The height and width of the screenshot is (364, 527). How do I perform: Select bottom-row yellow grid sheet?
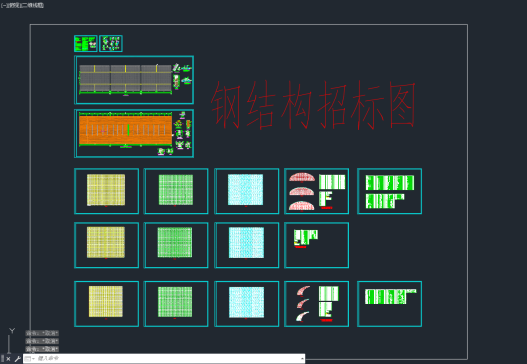107,304
